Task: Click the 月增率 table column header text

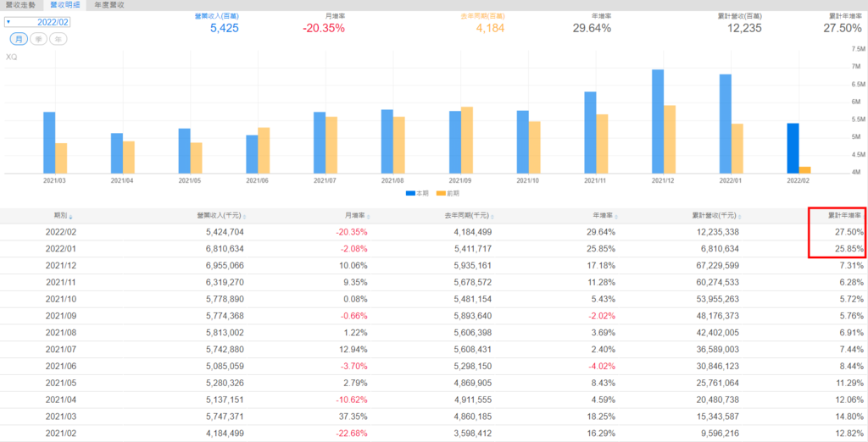Action: point(355,216)
